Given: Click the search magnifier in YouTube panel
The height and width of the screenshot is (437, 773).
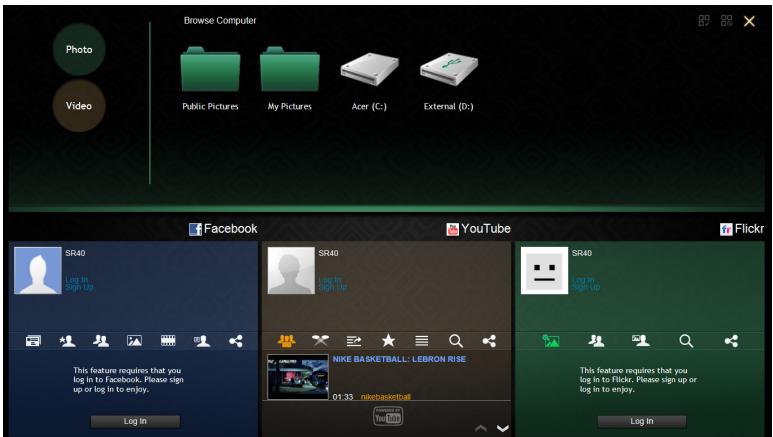Looking at the screenshot, I should point(456,341).
